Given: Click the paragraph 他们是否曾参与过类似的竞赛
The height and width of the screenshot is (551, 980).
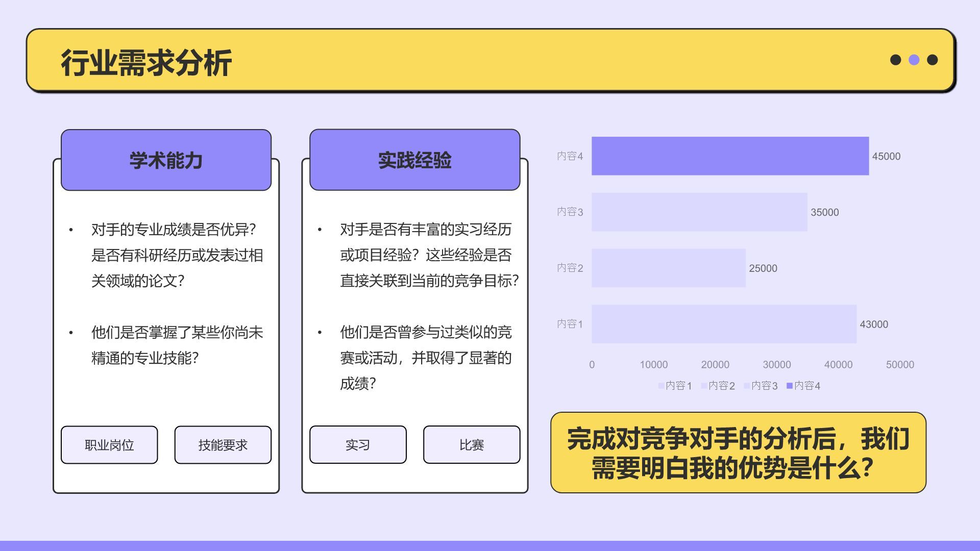Looking at the screenshot, I should [426, 358].
